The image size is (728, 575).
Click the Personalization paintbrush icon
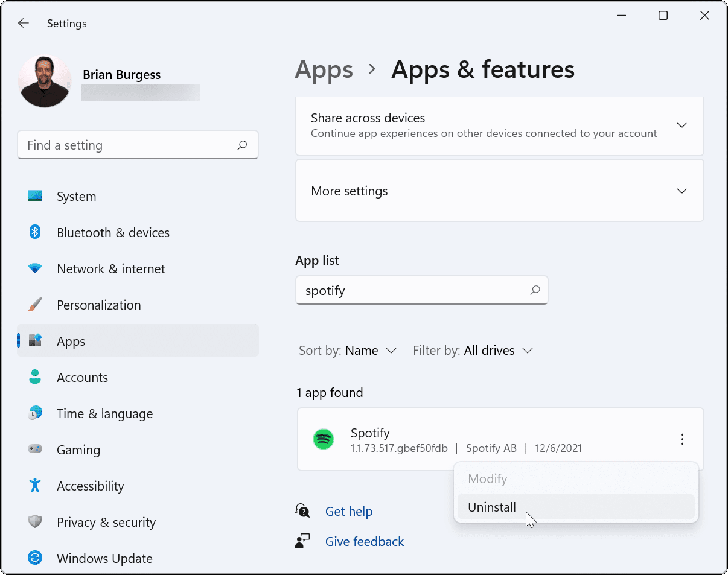[x=35, y=305]
